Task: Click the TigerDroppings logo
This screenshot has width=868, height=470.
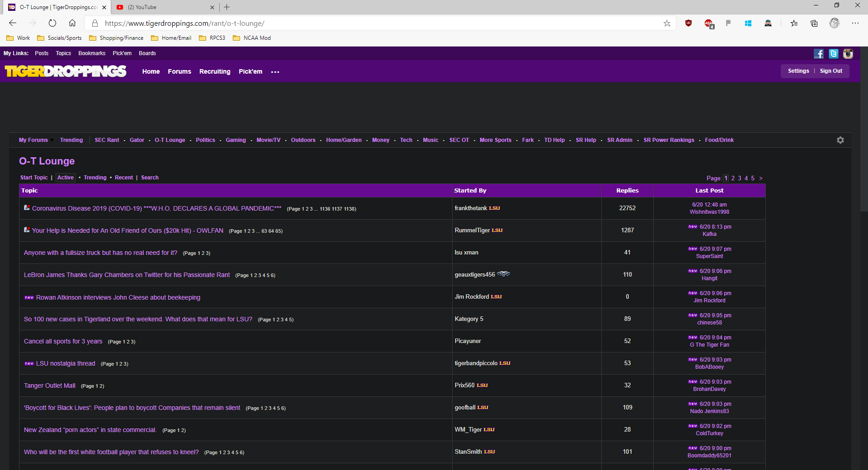Action: click(x=66, y=71)
